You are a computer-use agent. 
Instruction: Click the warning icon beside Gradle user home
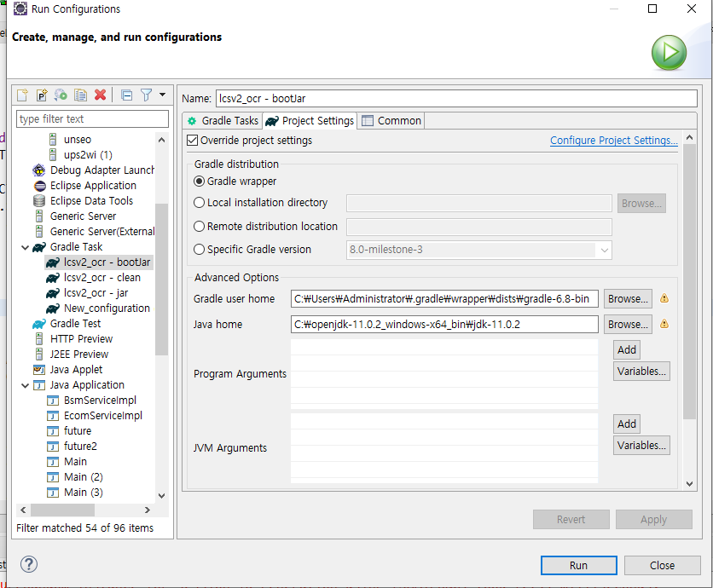(664, 298)
